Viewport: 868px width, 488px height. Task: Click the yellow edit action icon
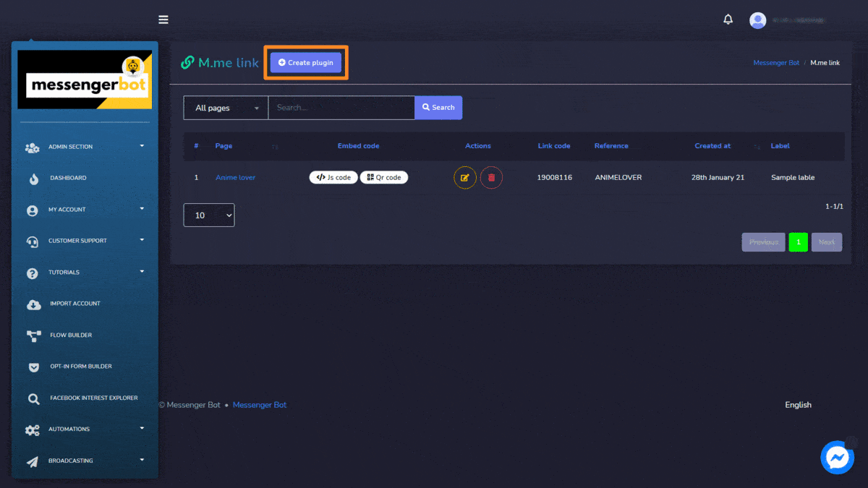465,177
